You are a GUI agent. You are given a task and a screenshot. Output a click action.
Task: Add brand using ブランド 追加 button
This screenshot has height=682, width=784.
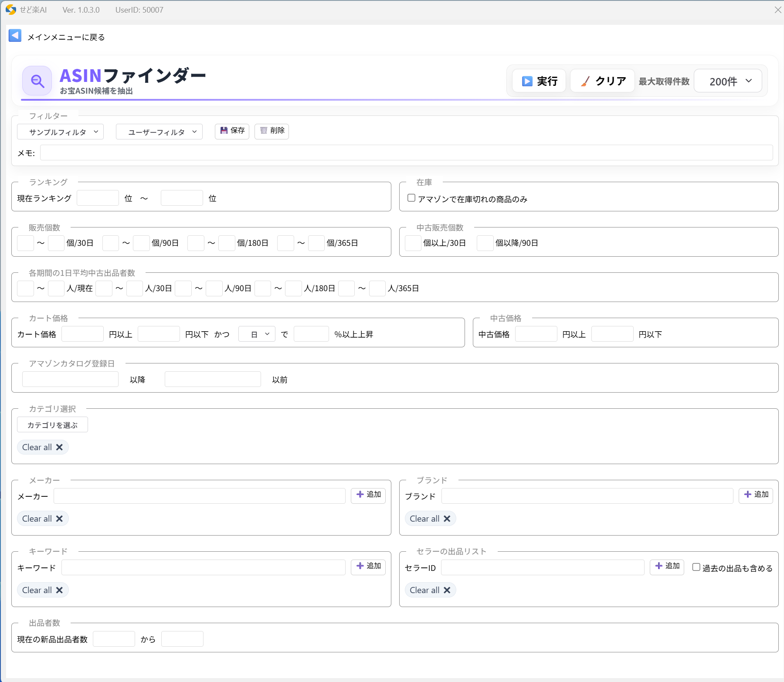[x=756, y=495]
